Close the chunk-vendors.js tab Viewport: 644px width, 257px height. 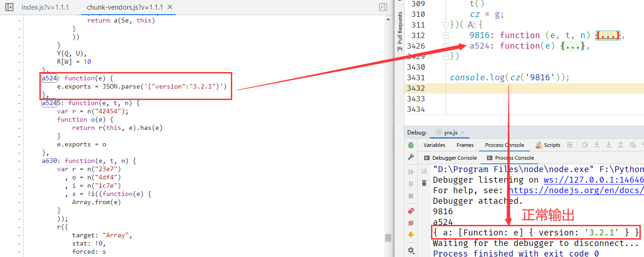click(x=170, y=7)
